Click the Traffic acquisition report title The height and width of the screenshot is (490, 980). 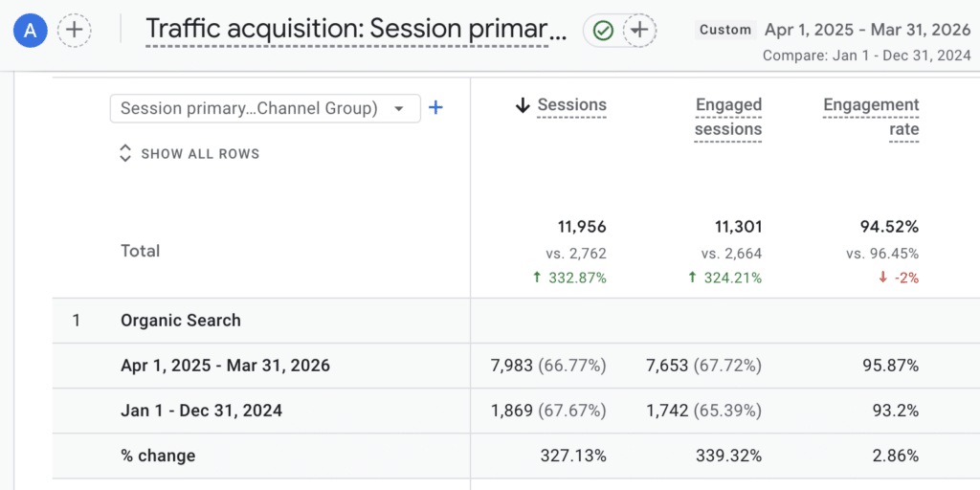point(356,30)
